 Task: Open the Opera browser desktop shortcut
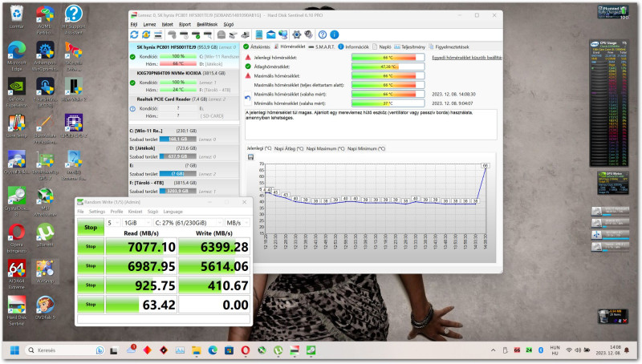[17, 238]
